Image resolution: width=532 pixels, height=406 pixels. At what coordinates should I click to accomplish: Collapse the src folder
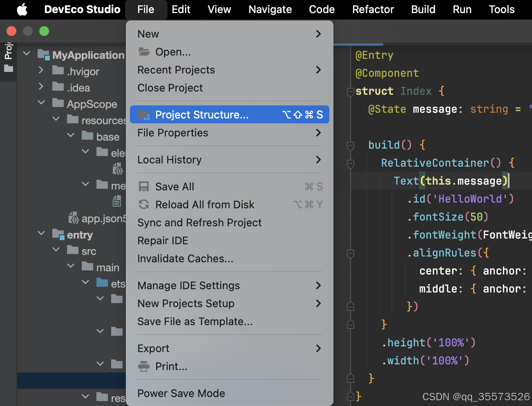(56, 250)
